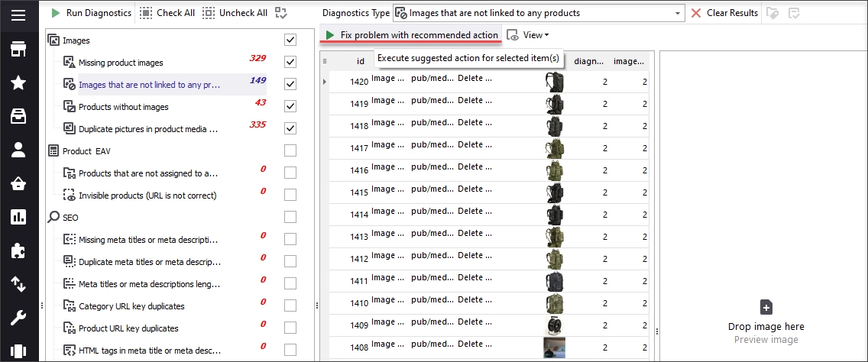
Task: Toggle Products without images checkbox
Action: coord(290,106)
